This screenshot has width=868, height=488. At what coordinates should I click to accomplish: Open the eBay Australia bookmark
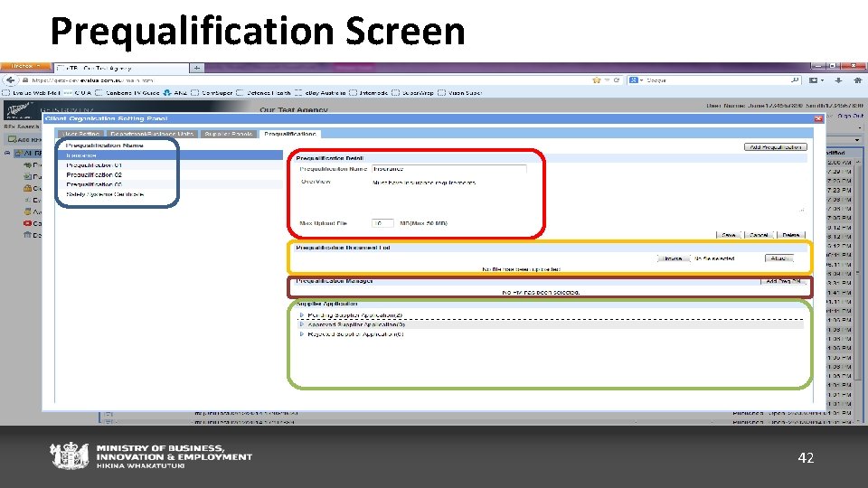click(320, 93)
